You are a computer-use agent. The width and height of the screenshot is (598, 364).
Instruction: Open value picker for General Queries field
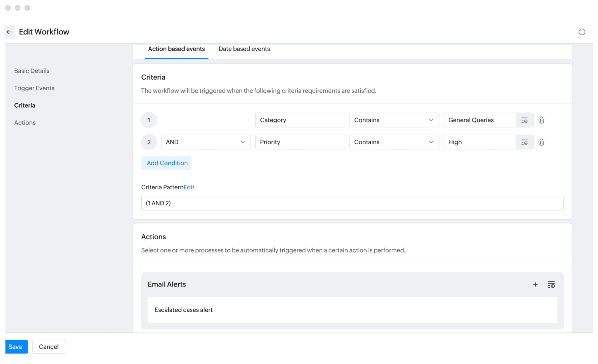click(x=524, y=120)
